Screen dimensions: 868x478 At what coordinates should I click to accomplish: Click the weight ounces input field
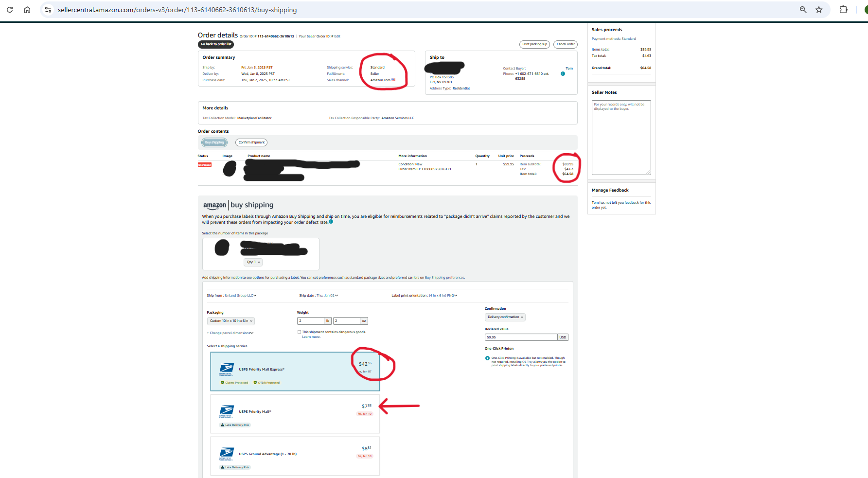pos(347,321)
